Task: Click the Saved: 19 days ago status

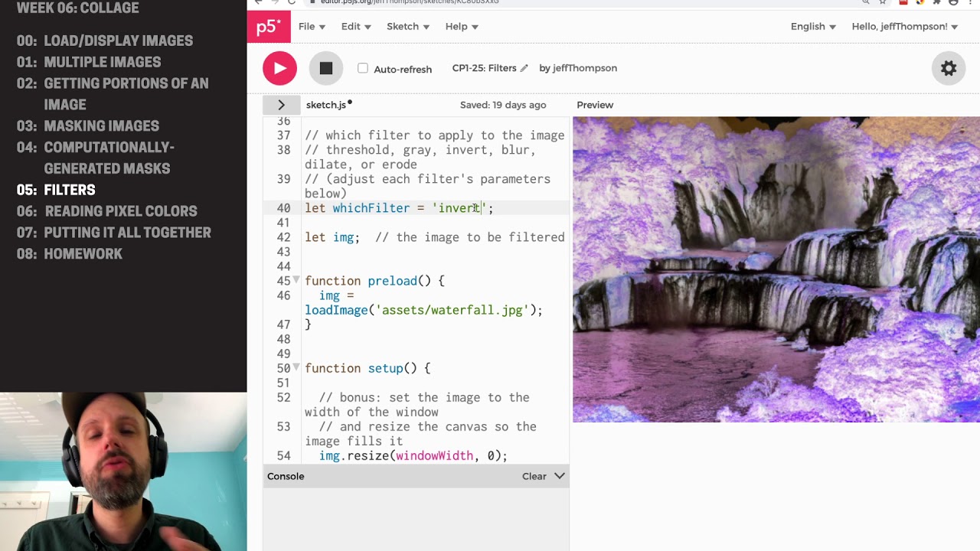Action: coord(503,105)
